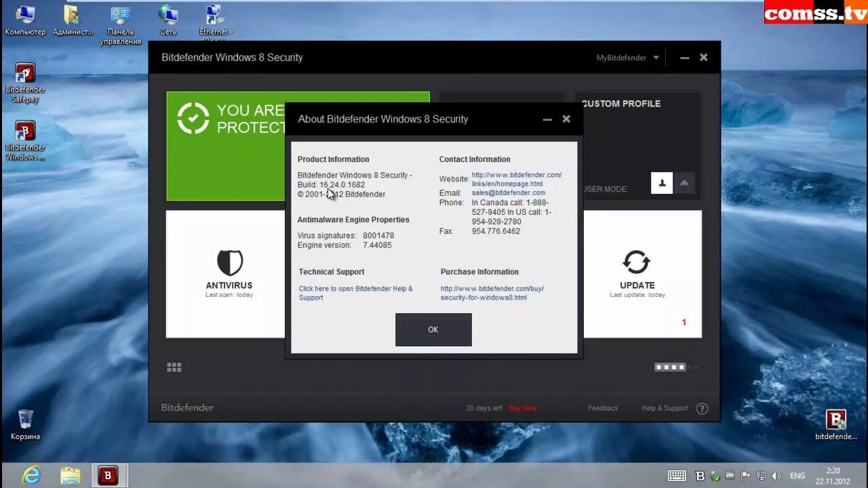Click the question mark help icon
The height and width of the screenshot is (488, 868).
(x=702, y=408)
